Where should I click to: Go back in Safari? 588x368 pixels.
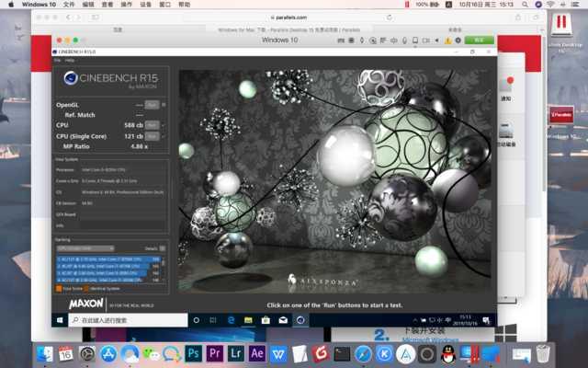(x=68, y=17)
